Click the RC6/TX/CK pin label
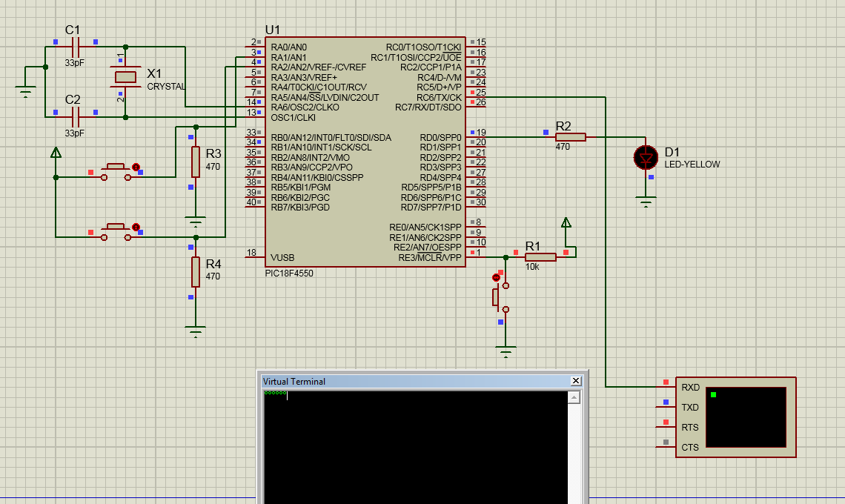This screenshot has height=504, width=845. [x=440, y=98]
